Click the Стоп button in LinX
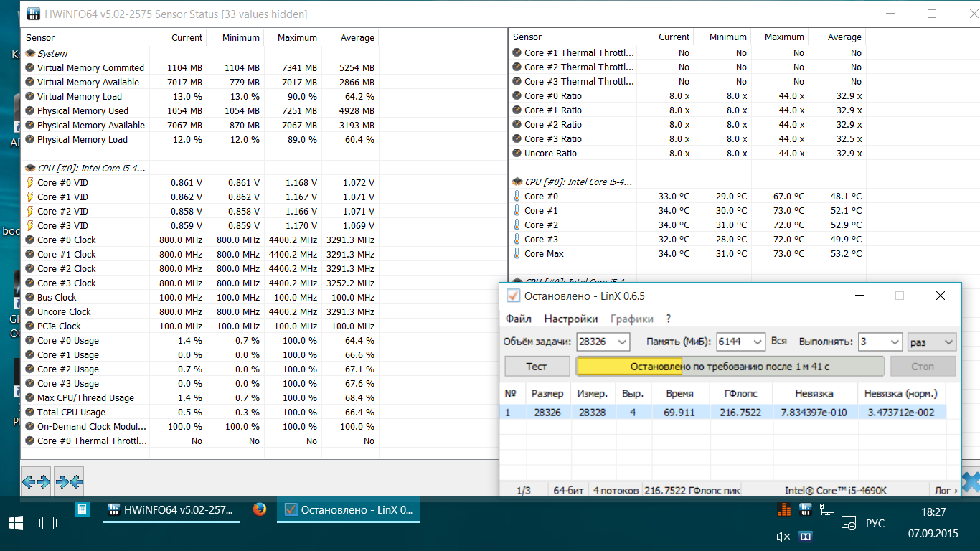 point(923,367)
